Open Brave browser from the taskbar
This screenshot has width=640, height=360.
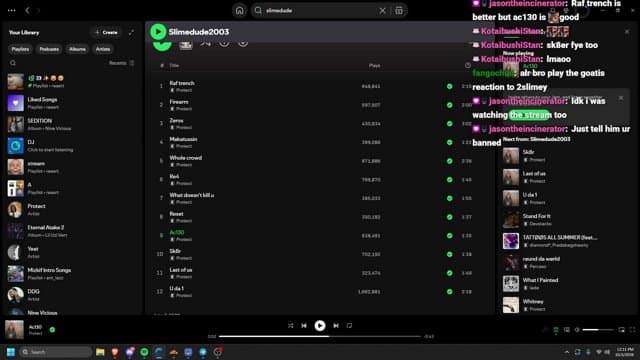[x=115, y=352]
